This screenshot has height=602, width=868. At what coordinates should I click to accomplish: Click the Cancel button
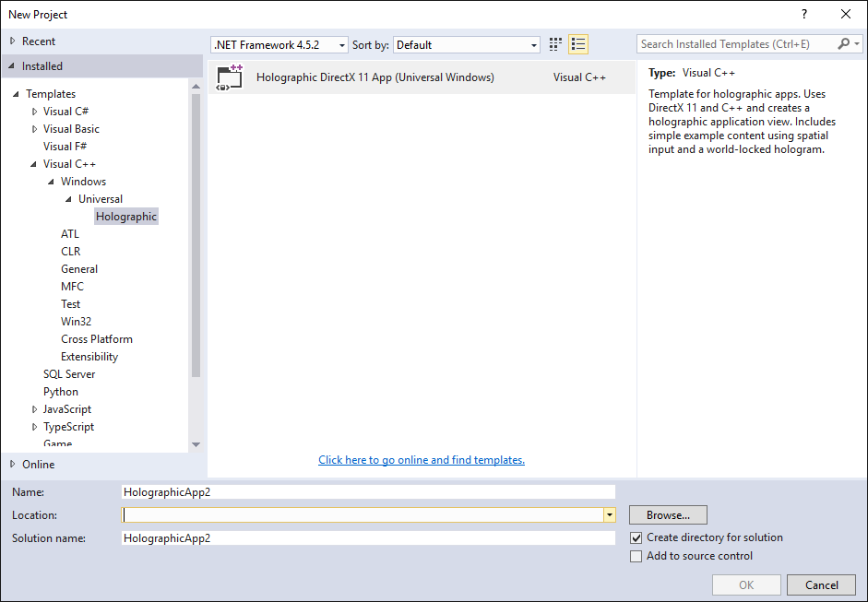[821, 584]
